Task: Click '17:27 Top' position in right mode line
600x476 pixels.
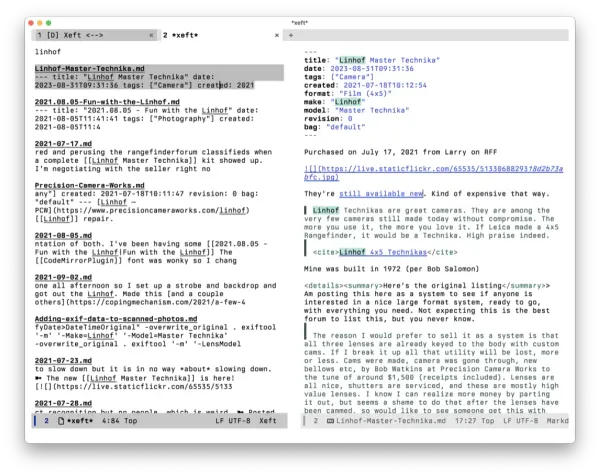Action: pos(474,421)
